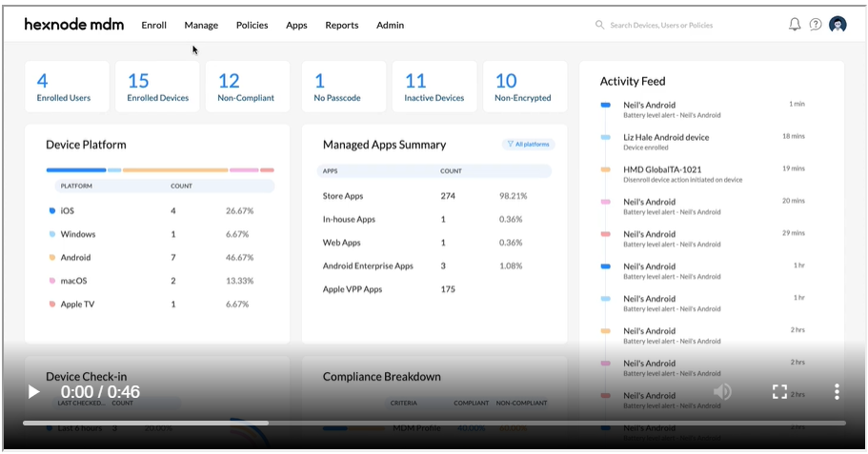Click the search magnifier icon
Image resolution: width=868 pixels, height=454 pixels.
click(x=599, y=26)
